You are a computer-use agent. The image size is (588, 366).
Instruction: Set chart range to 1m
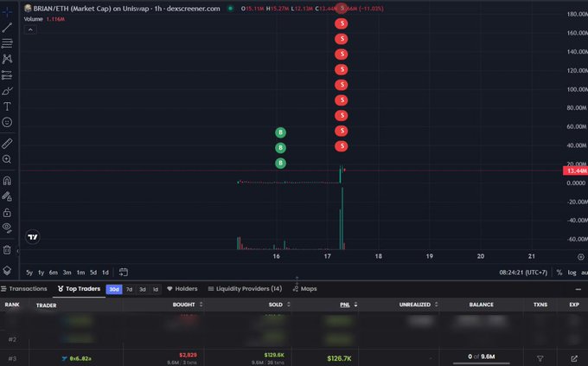point(80,273)
